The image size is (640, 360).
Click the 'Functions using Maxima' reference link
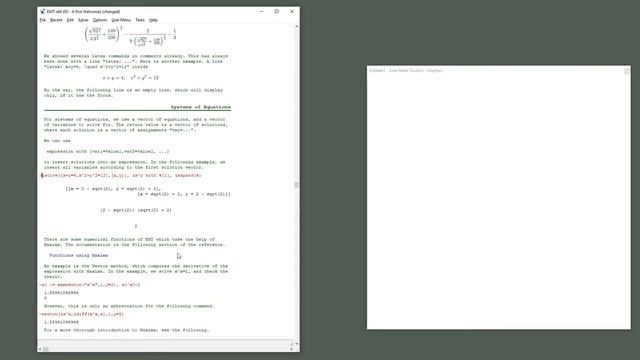click(x=79, y=256)
